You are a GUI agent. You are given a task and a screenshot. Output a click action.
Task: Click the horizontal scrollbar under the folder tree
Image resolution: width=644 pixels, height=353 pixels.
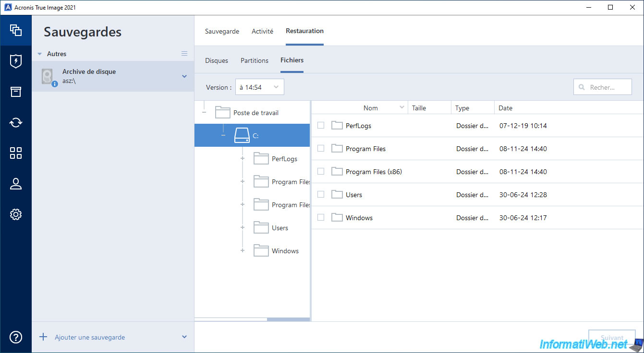(288, 319)
